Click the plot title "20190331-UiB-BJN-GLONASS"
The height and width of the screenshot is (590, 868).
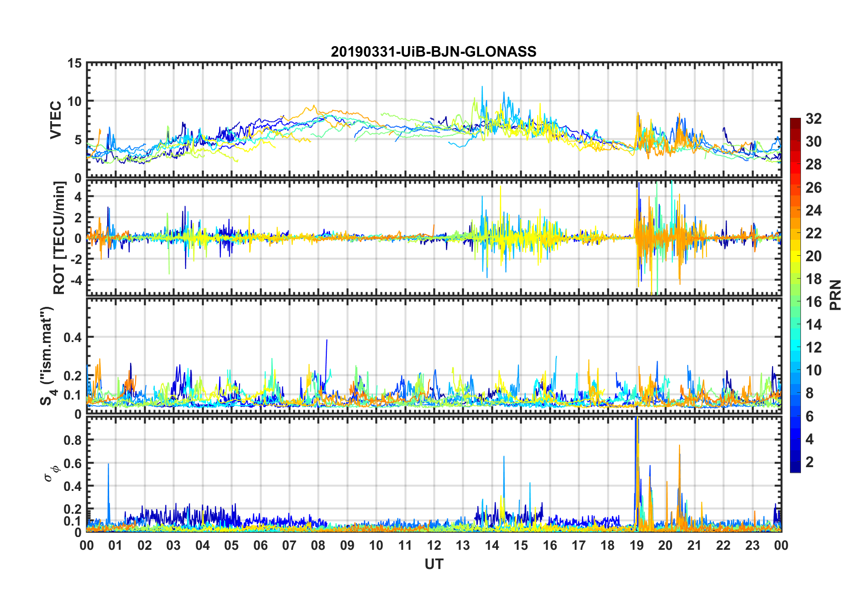pyautogui.click(x=434, y=52)
